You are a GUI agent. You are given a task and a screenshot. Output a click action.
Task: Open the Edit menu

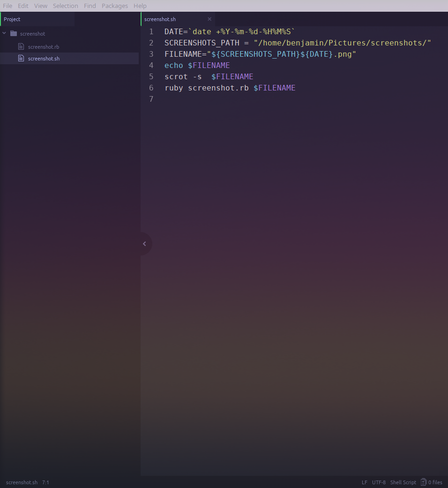(23, 6)
